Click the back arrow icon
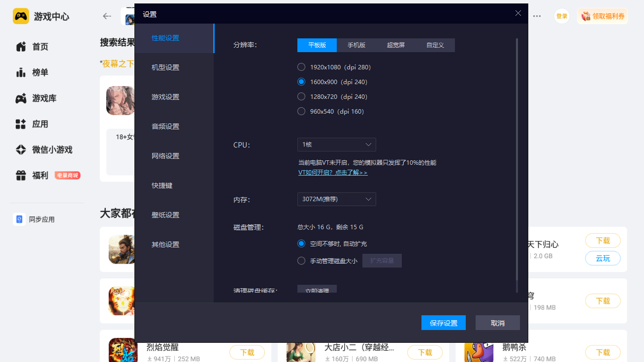Viewport: 644px width, 362px height. pyautogui.click(x=107, y=16)
